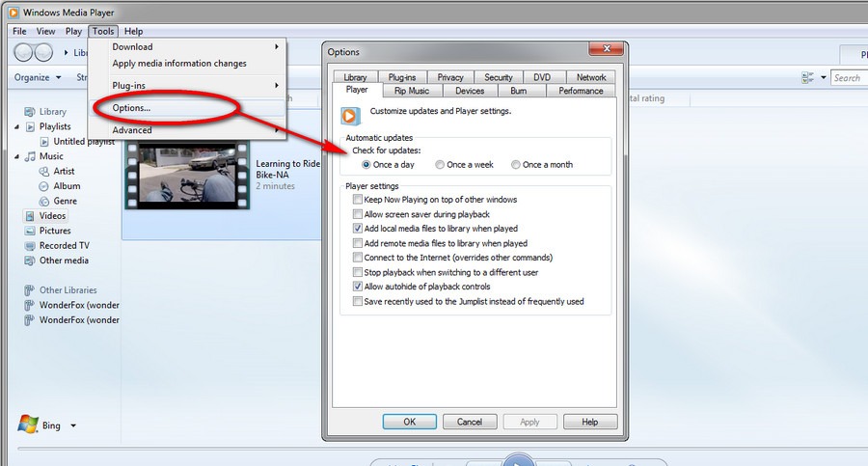Select the Once a week radio button
Image resolution: width=868 pixels, height=466 pixels.
[x=441, y=165]
